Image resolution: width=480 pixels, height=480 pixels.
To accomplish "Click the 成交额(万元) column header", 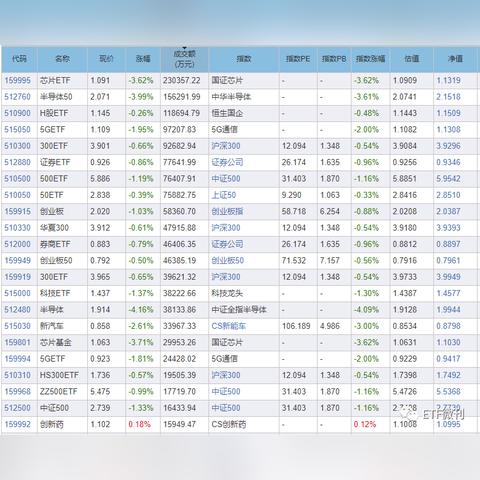I will click(x=184, y=59).
